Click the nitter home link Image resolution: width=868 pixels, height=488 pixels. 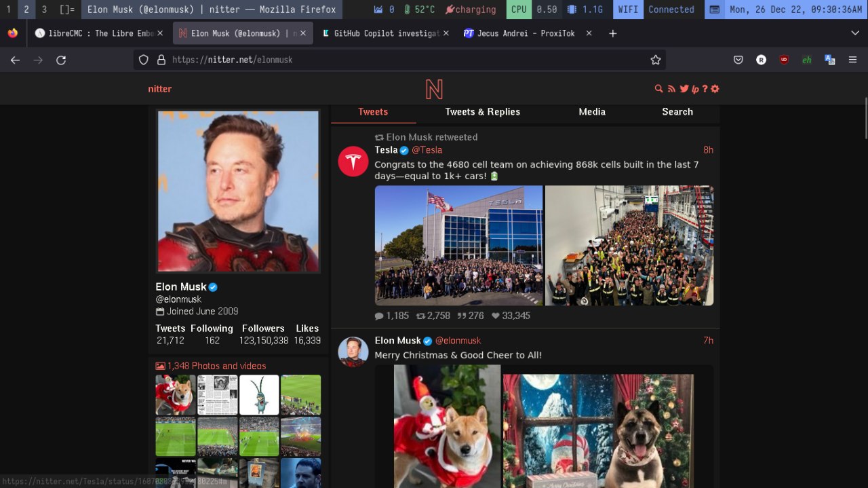160,89
